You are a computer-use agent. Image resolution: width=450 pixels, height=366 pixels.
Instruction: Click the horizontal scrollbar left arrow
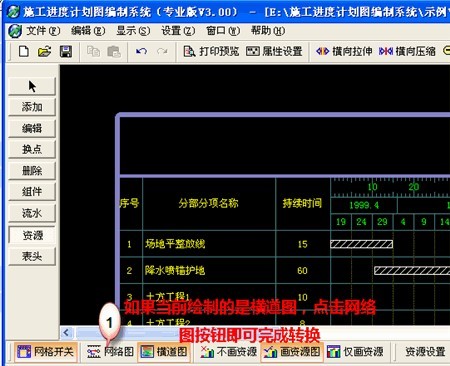[66, 332]
